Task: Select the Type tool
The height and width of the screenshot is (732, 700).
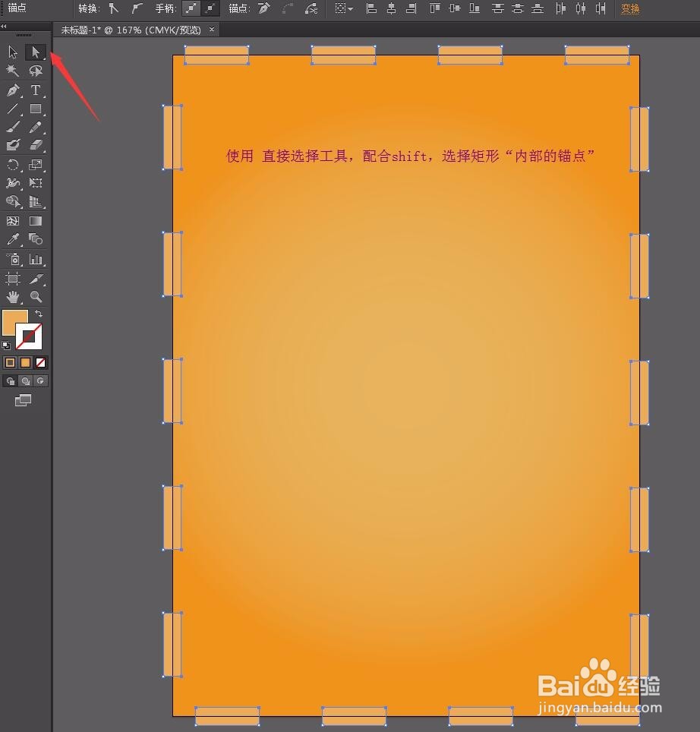Action: [x=36, y=90]
